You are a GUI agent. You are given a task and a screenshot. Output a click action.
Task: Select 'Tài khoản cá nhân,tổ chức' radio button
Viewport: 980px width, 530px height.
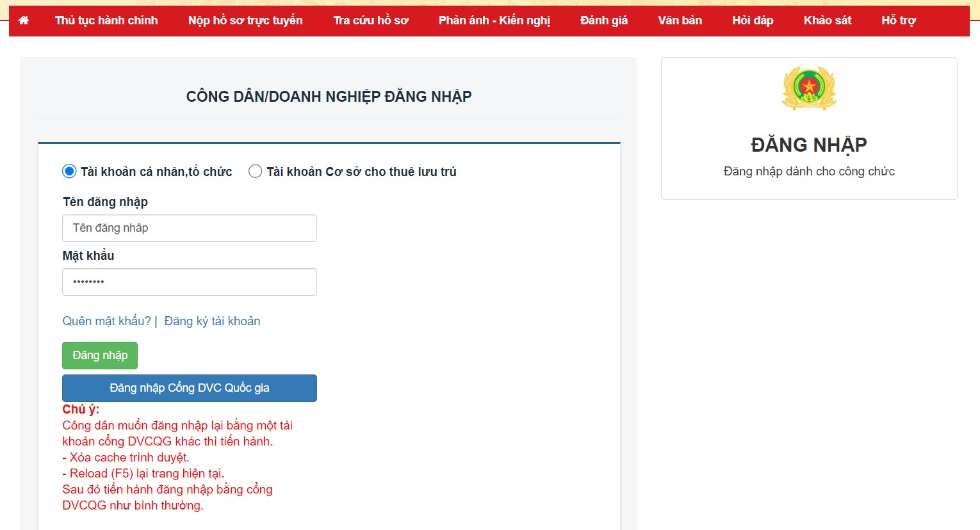(69, 172)
